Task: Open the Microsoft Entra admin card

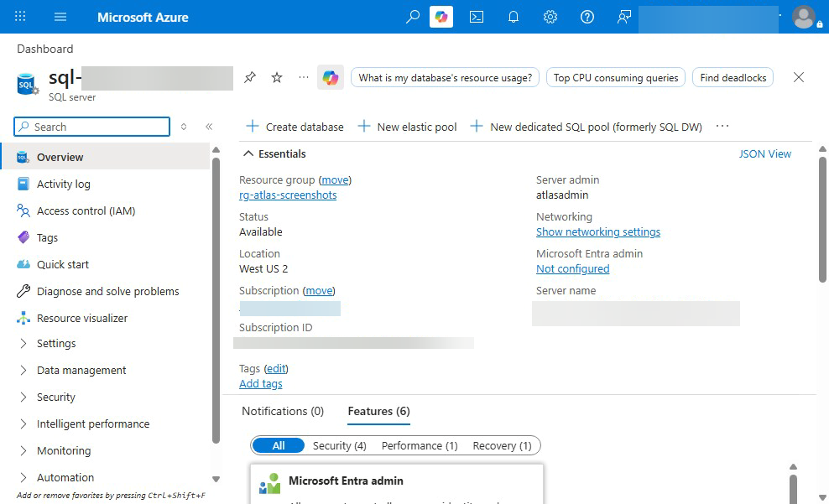Action: pos(397,485)
